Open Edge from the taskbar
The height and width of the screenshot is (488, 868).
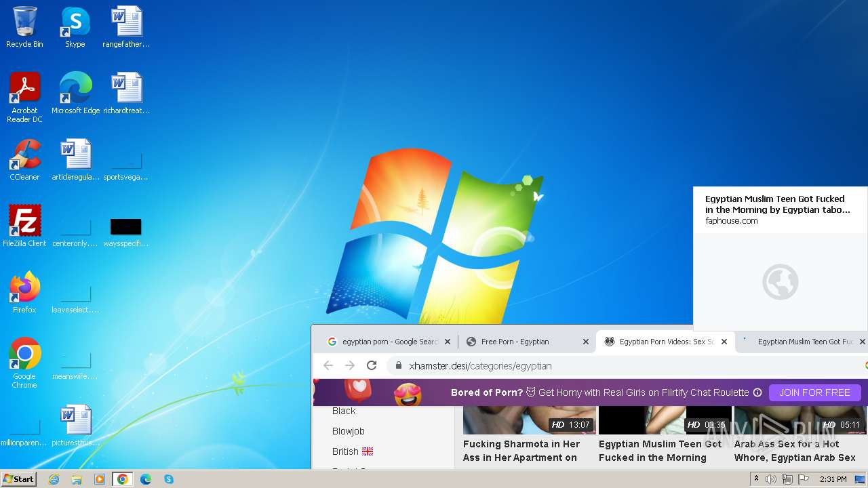[146, 479]
